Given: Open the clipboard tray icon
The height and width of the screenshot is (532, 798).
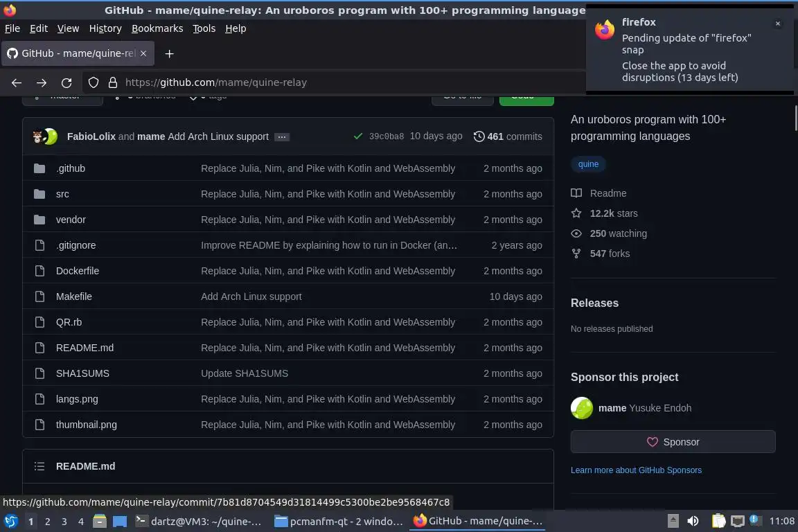Looking at the screenshot, I should (718, 521).
